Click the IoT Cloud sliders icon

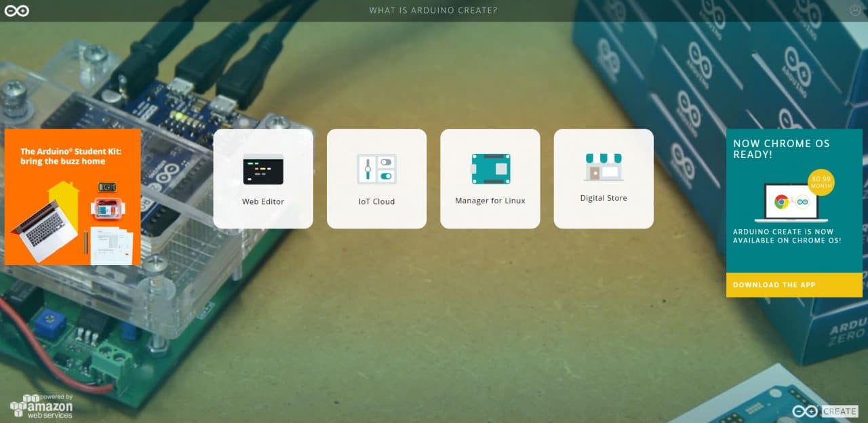pos(376,169)
